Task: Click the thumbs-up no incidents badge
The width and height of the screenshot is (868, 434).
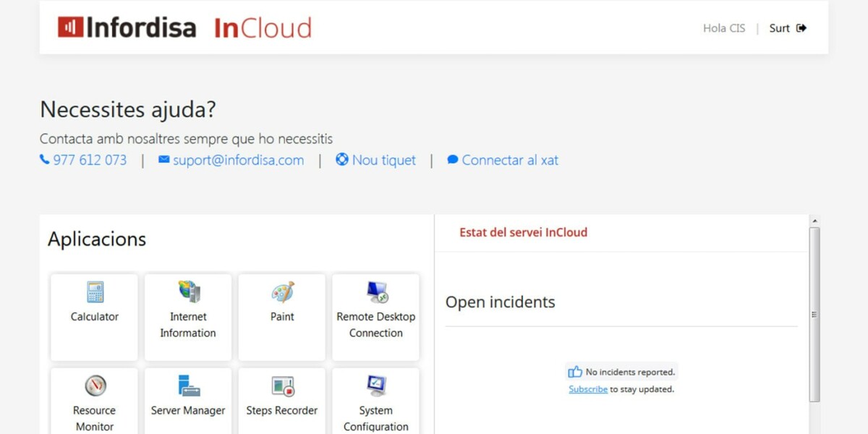Action: tap(621, 371)
